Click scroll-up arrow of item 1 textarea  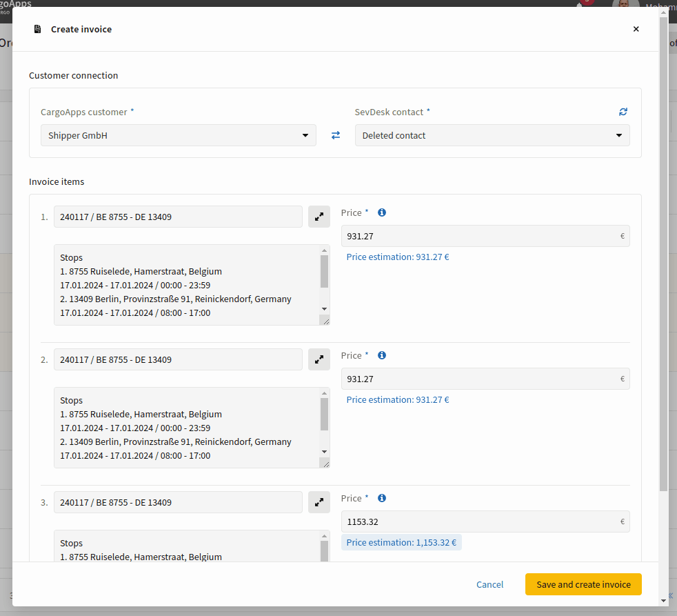point(324,250)
